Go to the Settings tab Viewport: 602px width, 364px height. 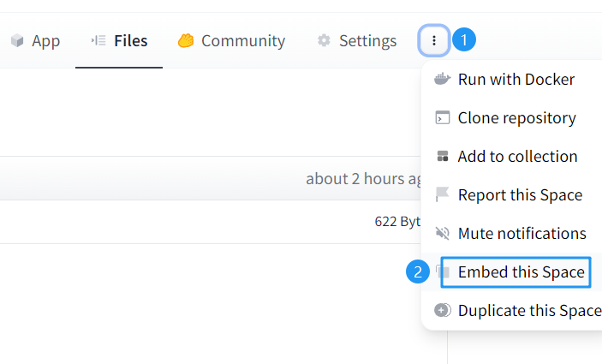click(357, 41)
